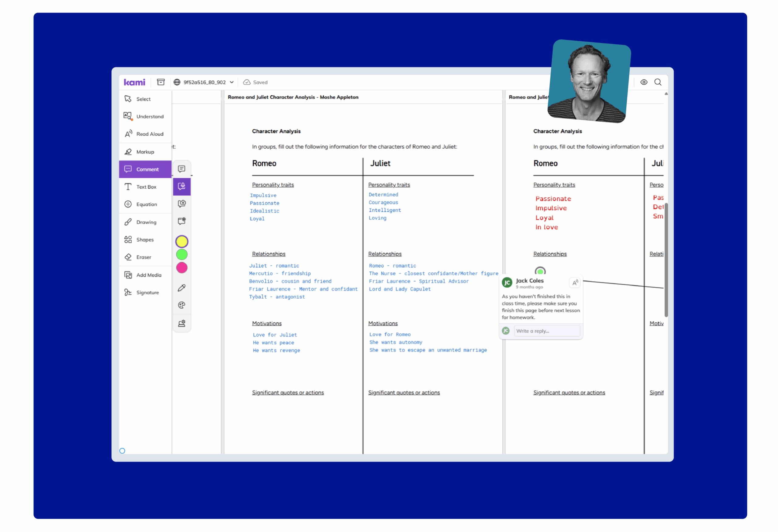Click the eyedropper color picker icon

pyautogui.click(x=181, y=288)
